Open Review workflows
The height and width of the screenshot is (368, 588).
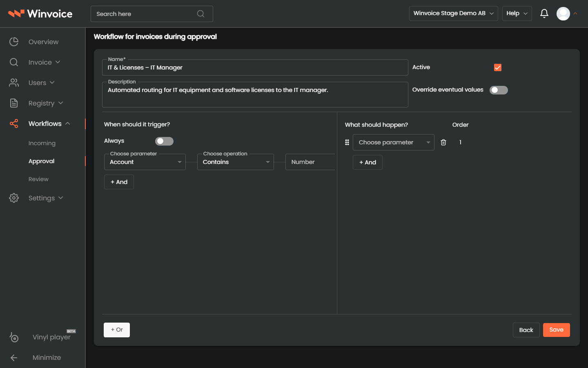[38, 179]
